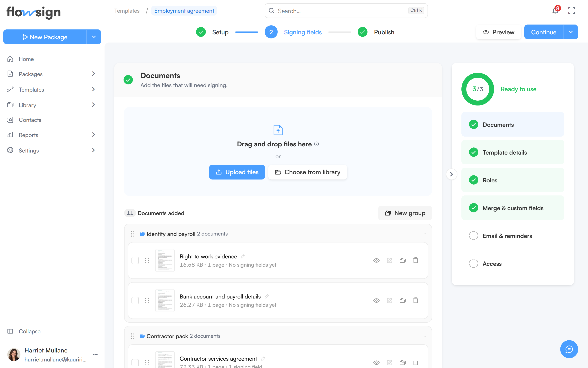Screen dimensions: 588x368
Task: Click the Preview button
Action: click(498, 32)
